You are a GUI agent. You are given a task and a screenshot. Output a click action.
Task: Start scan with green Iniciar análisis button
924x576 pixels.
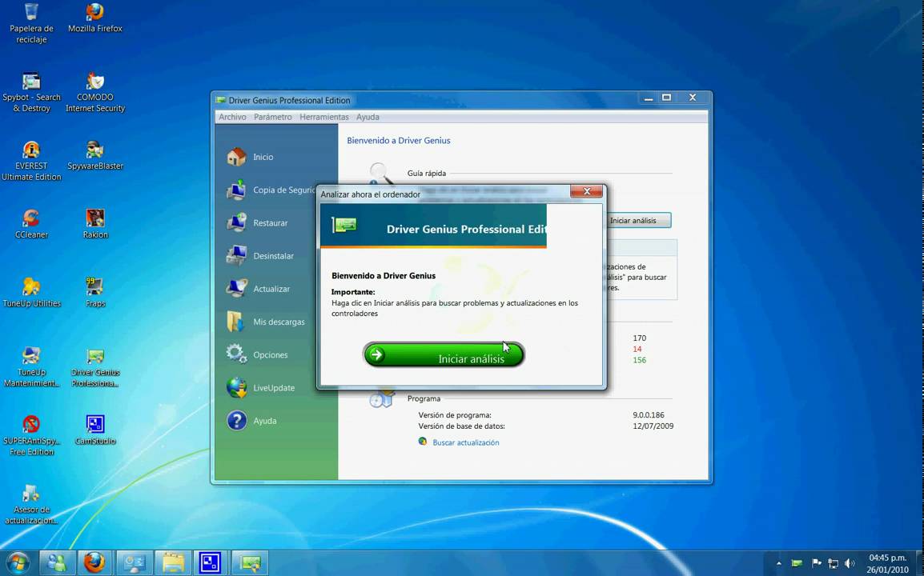443,355
